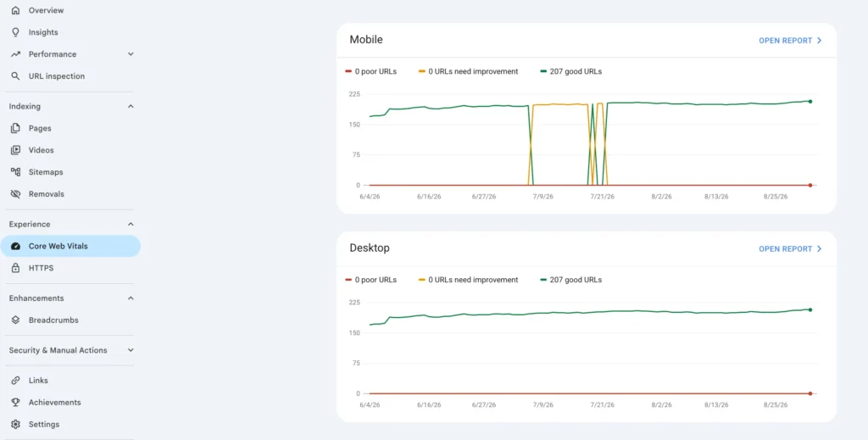The height and width of the screenshot is (440, 868).
Task: Click the Core Web Vitals gauge icon
Action: click(15, 247)
